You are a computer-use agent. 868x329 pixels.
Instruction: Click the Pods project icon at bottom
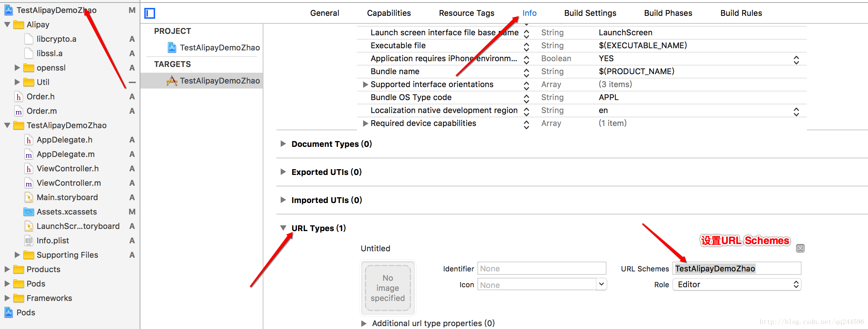click(9, 312)
